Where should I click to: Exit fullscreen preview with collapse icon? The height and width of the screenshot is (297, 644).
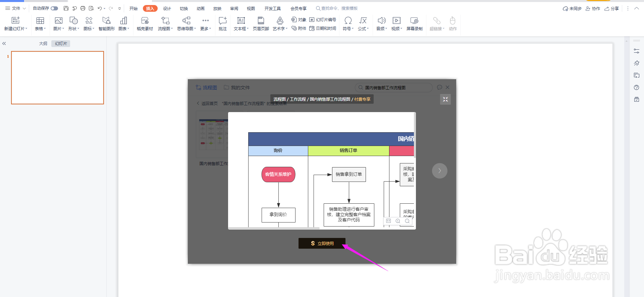pos(445,99)
